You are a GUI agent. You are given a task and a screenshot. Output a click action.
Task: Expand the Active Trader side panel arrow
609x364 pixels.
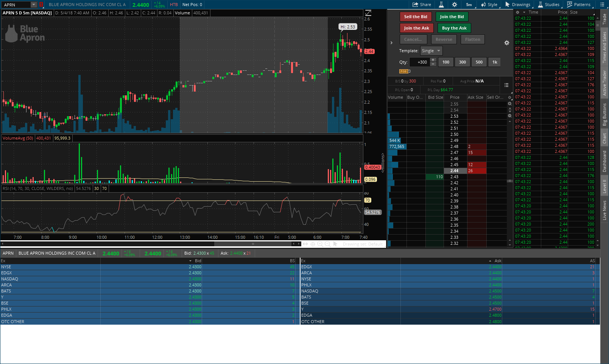pos(391,43)
